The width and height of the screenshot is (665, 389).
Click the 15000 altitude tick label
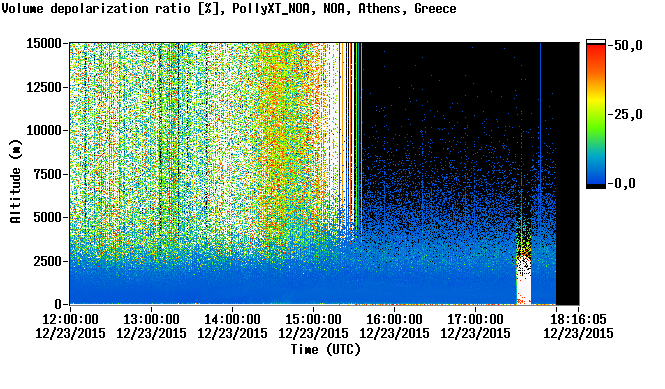[44, 43]
